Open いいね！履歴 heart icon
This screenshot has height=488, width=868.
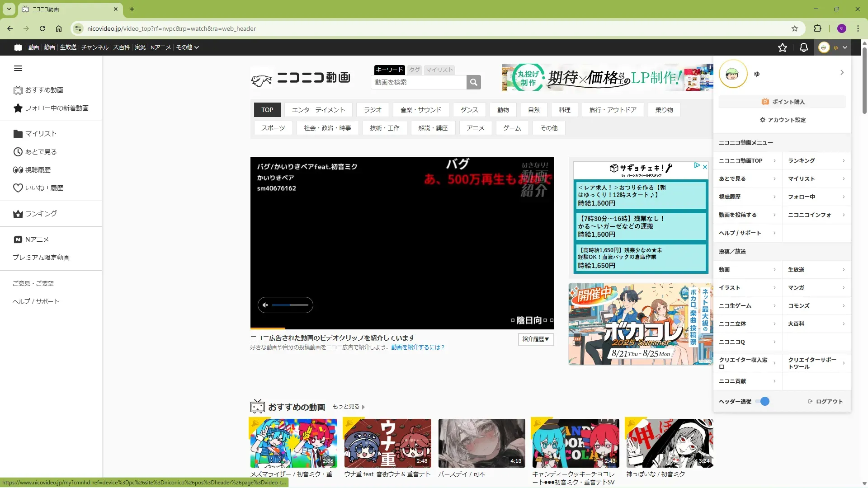click(x=18, y=188)
